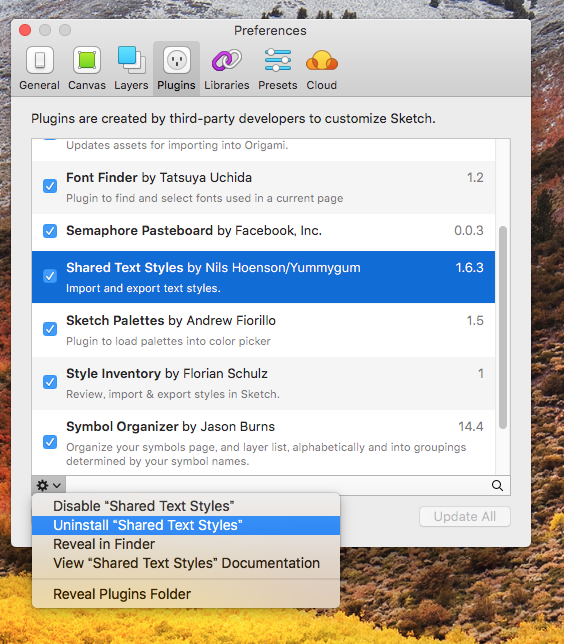This screenshot has width=564, height=644.
Task: Click "Import and export text styles." description
Action: [x=143, y=288]
